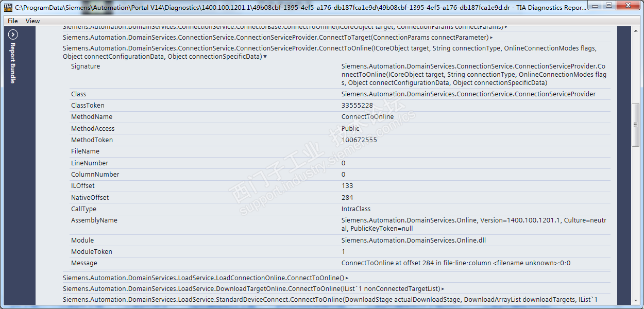Select the CallType value IntraClass
644x309 pixels.
[356, 209]
